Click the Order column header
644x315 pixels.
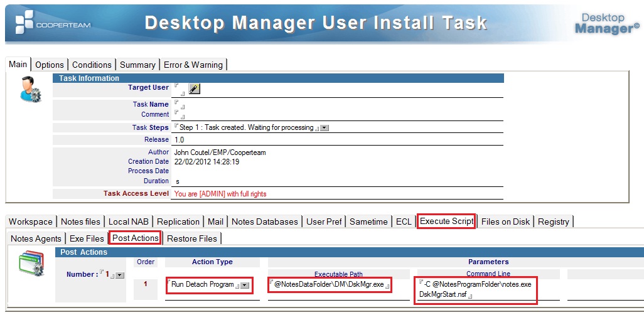coord(146,262)
